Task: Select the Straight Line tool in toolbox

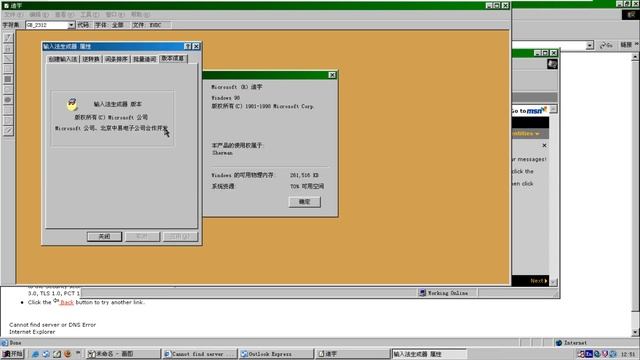Action: coord(8,58)
